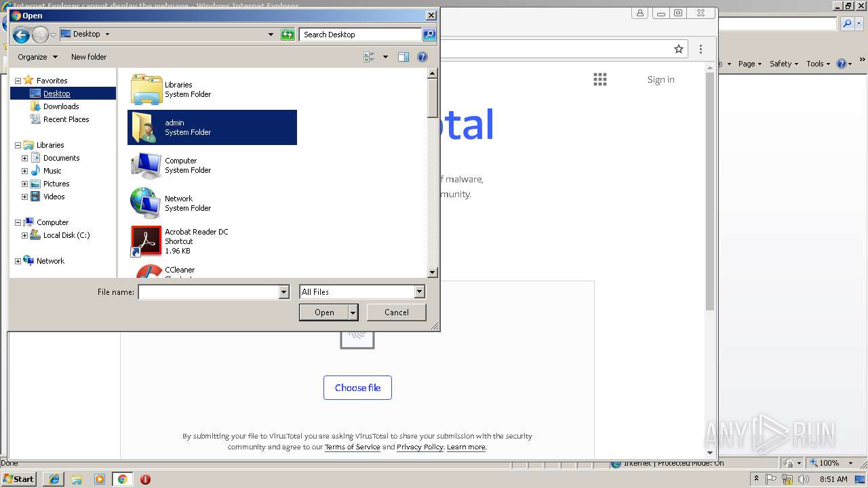Click the Open button
Image resolution: width=868 pixels, height=488 pixels.
[324, 312]
